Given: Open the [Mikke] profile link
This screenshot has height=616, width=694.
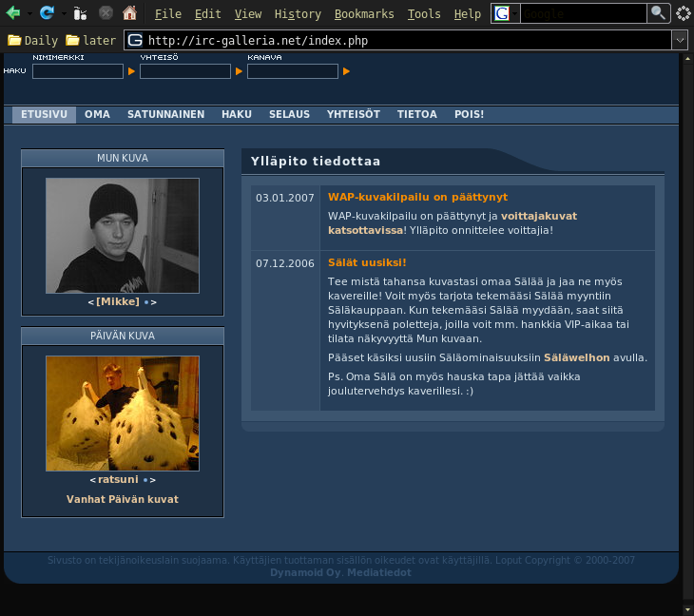Looking at the screenshot, I should click(118, 301).
